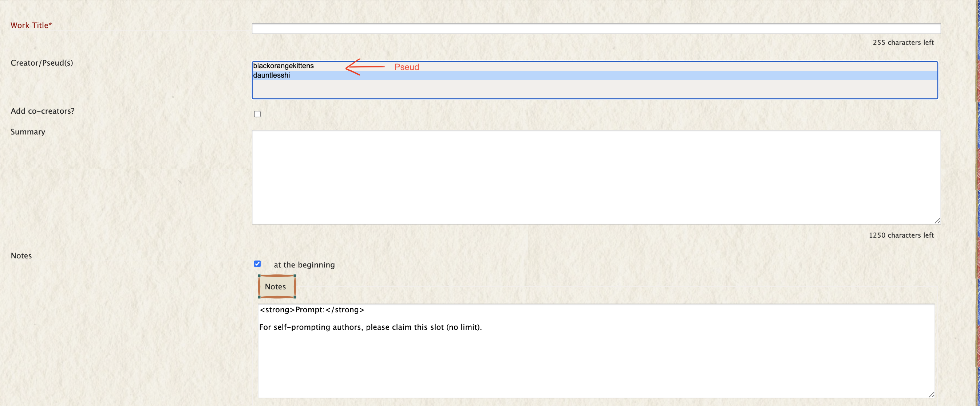This screenshot has width=980, height=406.
Task: Click the "Notes" section label
Action: coord(21,255)
